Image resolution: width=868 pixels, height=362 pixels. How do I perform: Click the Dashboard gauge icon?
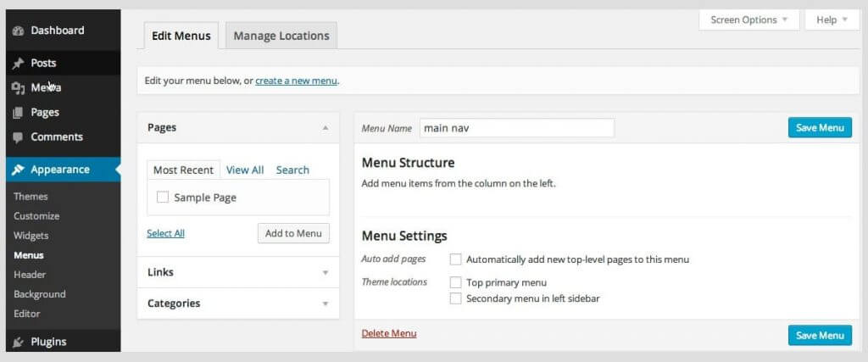coord(19,31)
